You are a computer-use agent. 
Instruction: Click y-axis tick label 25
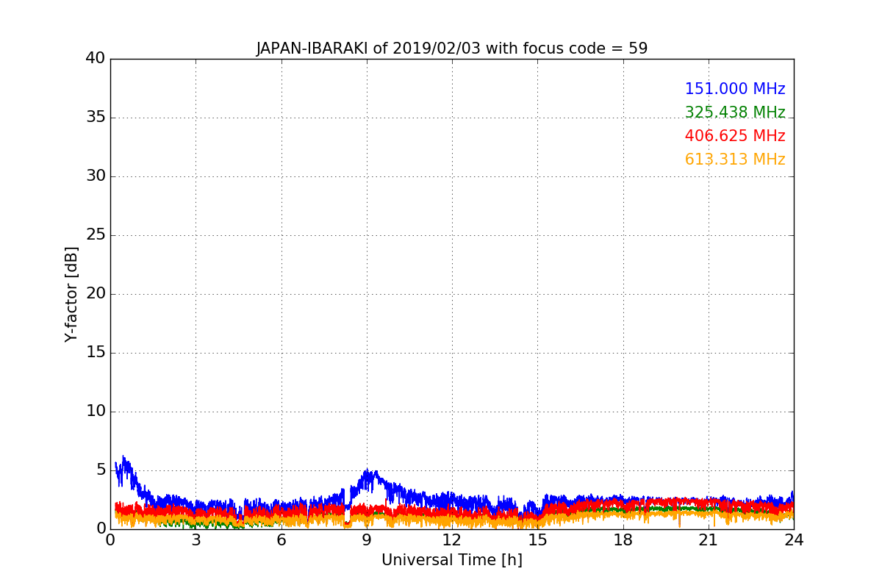[96, 234]
